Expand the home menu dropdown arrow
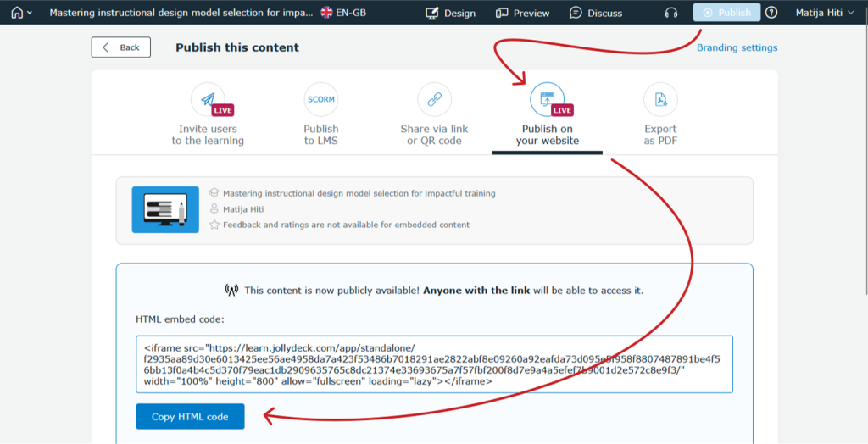The height and width of the screenshot is (444, 868). 31,13
